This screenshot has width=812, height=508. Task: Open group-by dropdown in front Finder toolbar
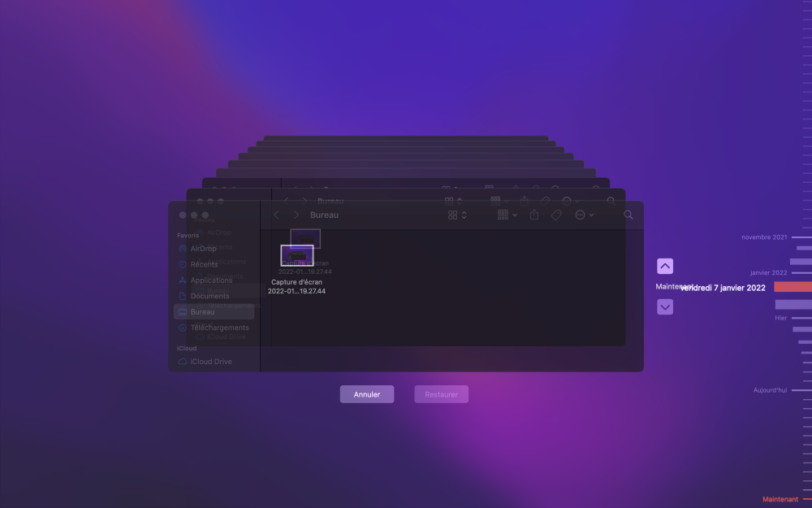[x=507, y=215]
